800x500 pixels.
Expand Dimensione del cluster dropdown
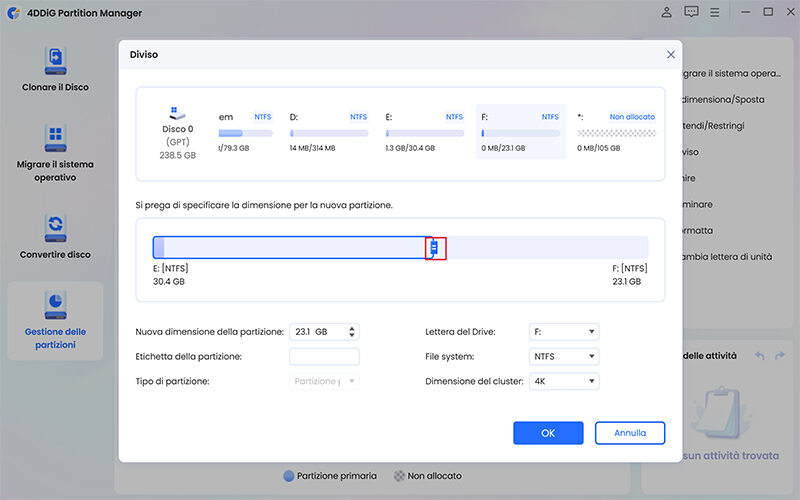coord(564,381)
